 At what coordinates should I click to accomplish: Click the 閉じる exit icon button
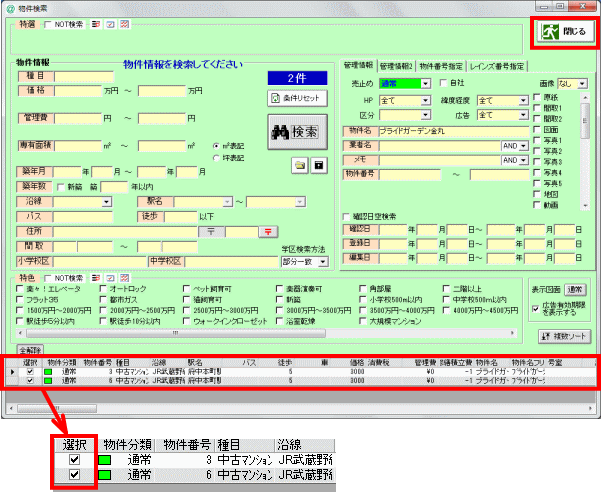point(565,32)
